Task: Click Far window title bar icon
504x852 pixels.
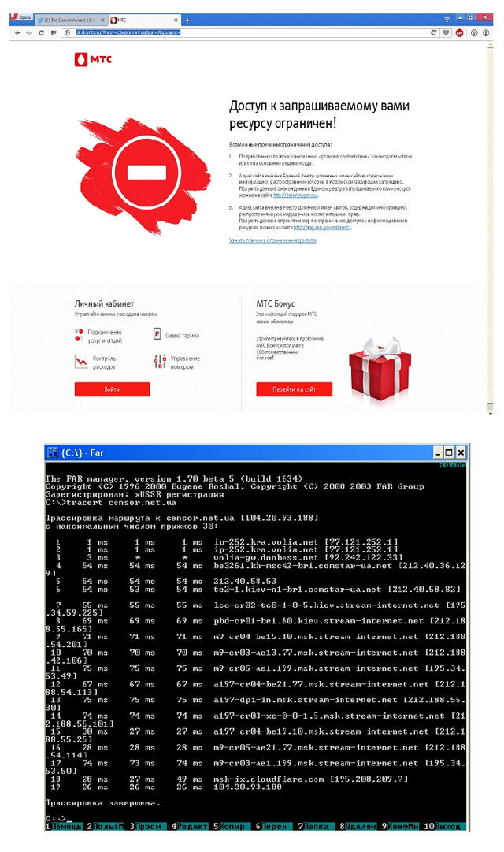Action: [x=53, y=452]
